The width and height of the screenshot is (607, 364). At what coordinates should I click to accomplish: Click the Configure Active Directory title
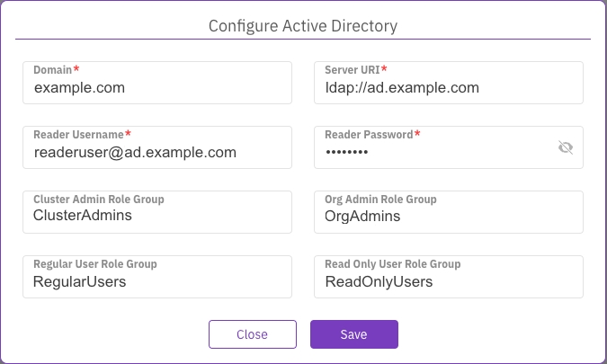click(x=303, y=26)
